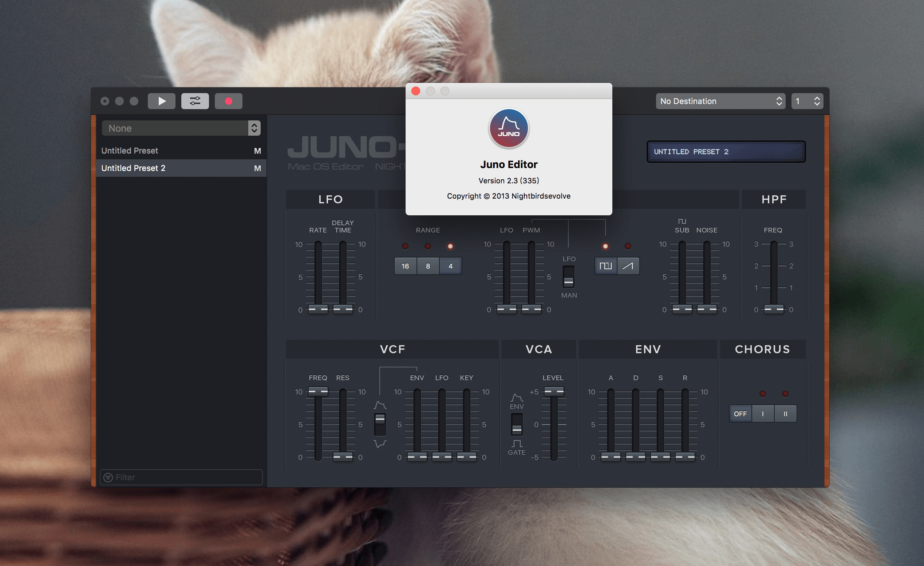The image size is (924, 566).
Task: Click the VCF LFO slider handle
Action: [x=442, y=457]
